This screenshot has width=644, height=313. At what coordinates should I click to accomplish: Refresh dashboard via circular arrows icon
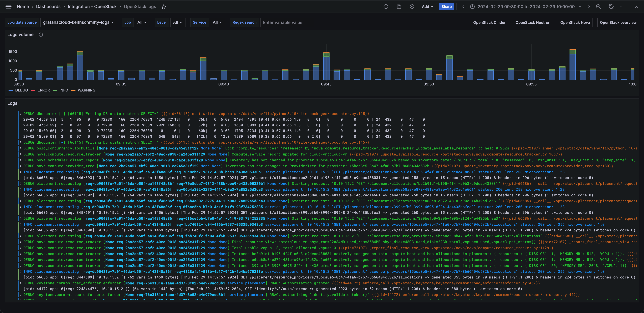[611, 7]
